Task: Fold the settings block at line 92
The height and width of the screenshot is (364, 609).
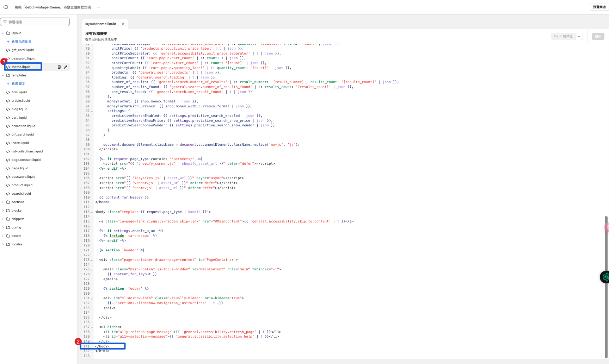Action: pyautogui.click(x=92, y=111)
